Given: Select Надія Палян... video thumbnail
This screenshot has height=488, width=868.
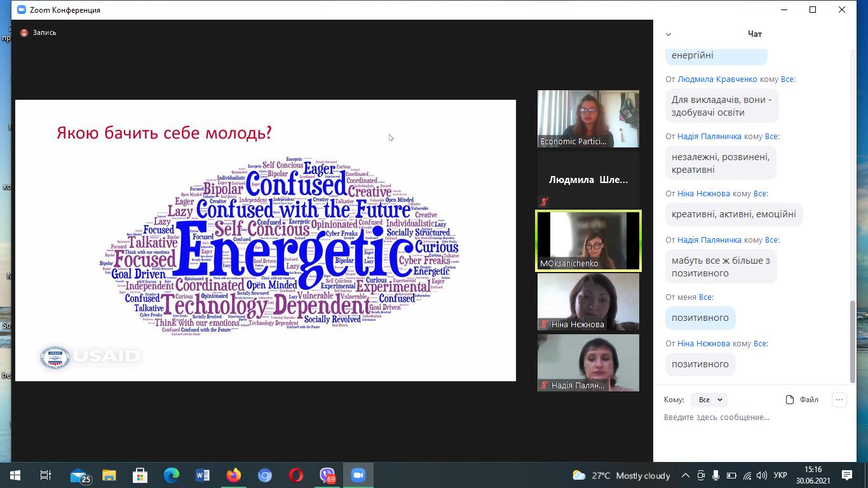Looking at the screenshot, I should tap(588, 363).
